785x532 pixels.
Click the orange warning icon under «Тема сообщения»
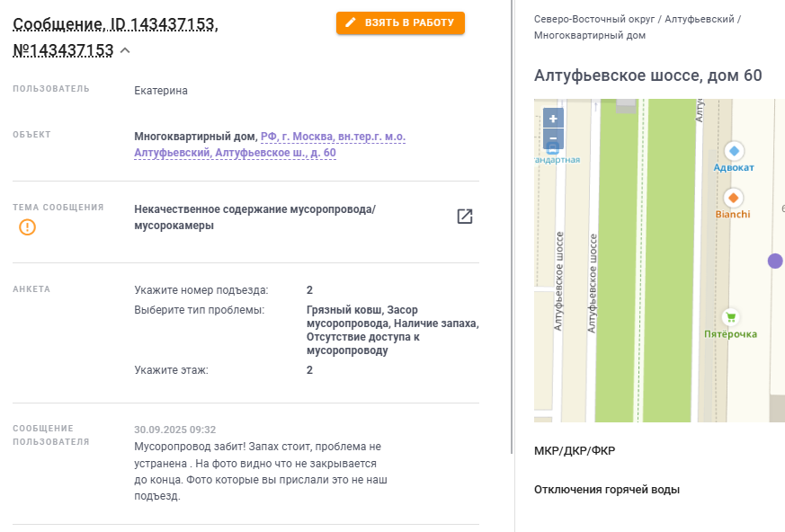click(x=28, y=227)
